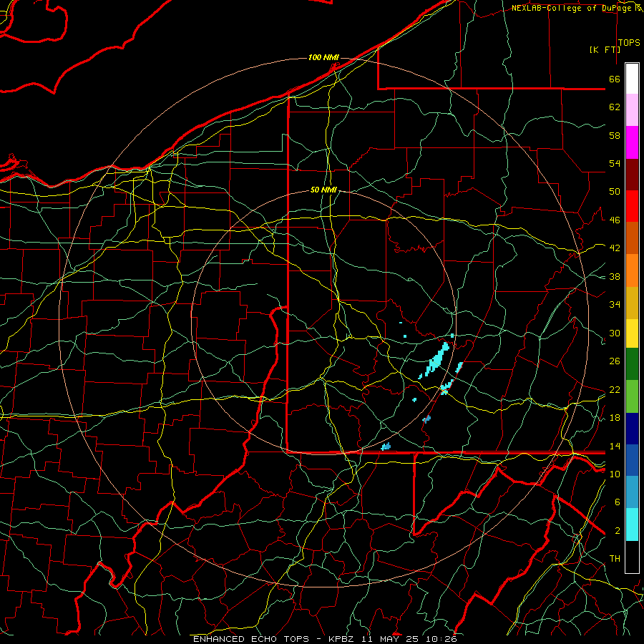This screenshot has width=644, height=644.
Task: Click the largest elongated cyan echo on the map
Action: coord(438,358)
